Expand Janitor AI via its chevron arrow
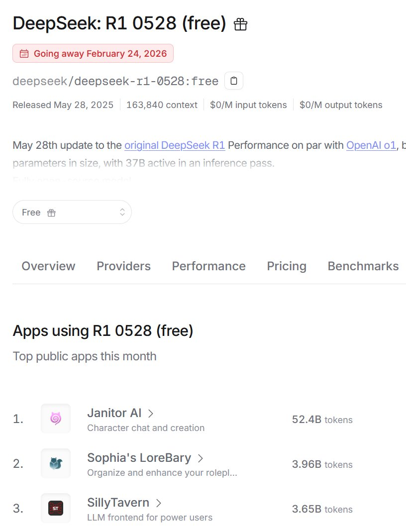406x532 pixels. (x=151, y=413)
